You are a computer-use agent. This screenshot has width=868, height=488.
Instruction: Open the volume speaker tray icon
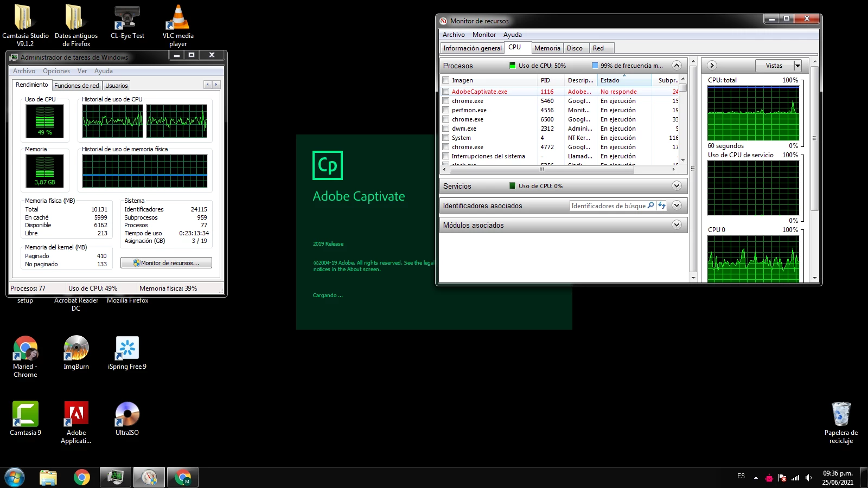pos(808,478)
